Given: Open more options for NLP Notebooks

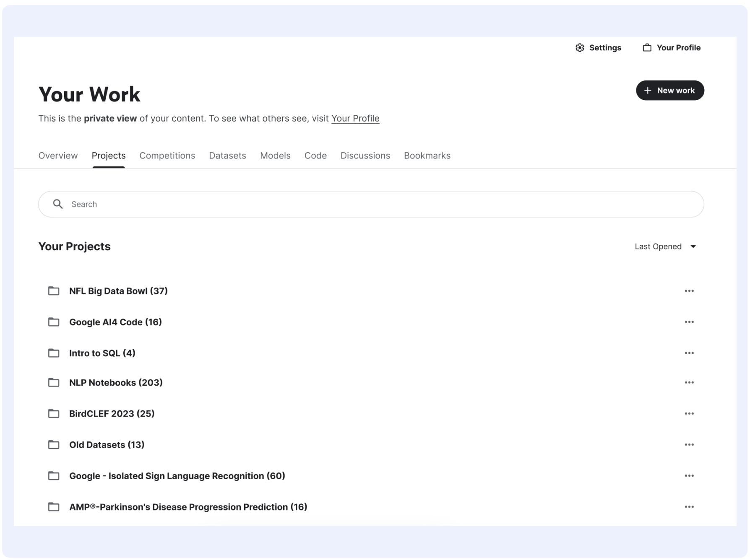Looking at the screenshot, I should tap(689, 382).
